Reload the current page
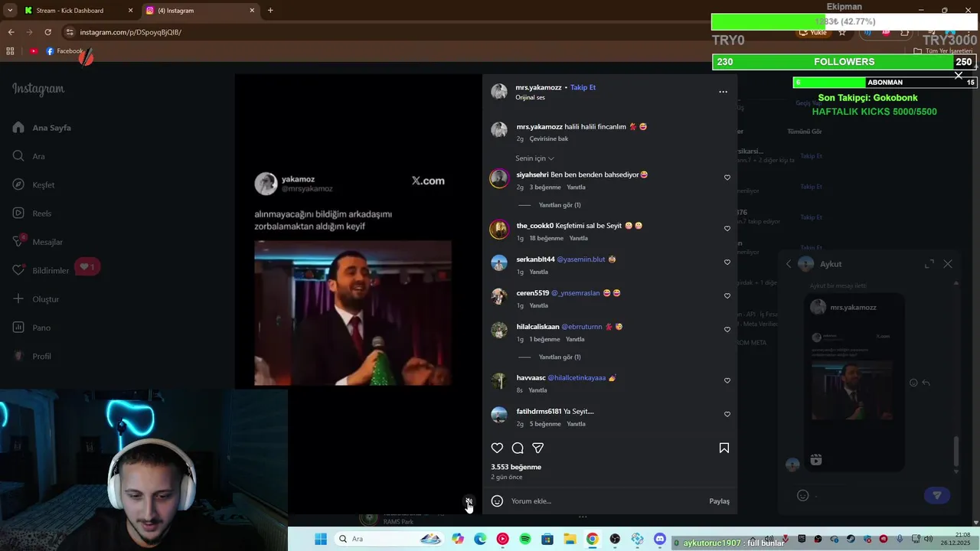 point(47,32)
